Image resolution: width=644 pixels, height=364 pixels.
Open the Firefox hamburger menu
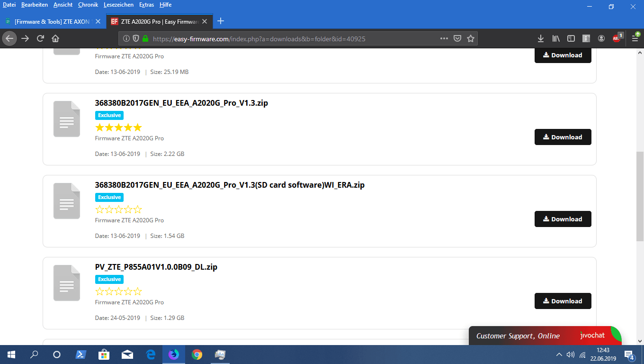click(x=636, y=38)
